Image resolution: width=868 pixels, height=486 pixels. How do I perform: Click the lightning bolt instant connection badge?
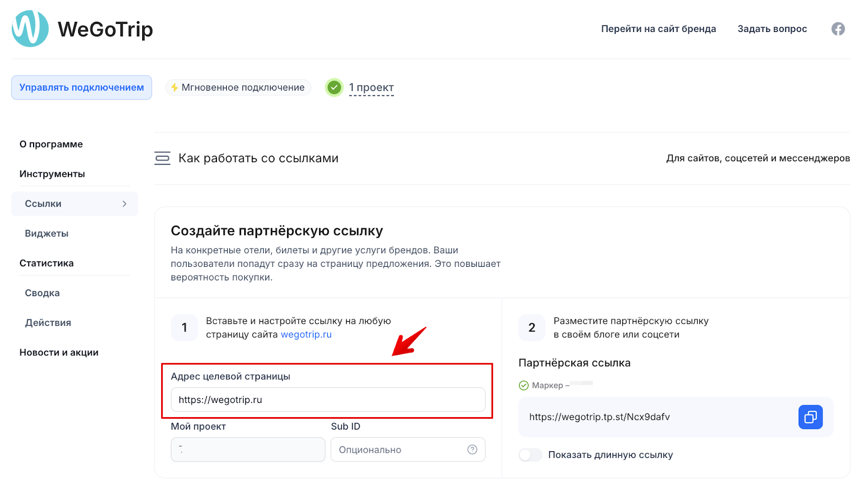(x=238, y=87)
